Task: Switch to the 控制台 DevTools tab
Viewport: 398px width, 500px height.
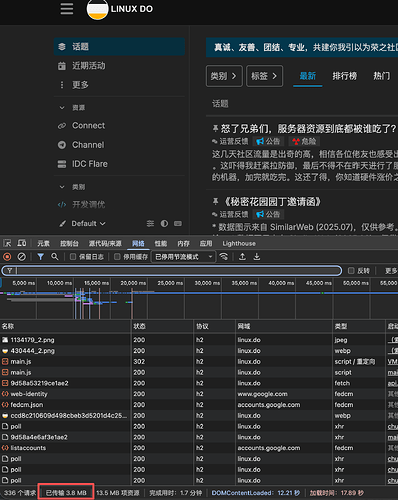Action: (x=69, y=244)
